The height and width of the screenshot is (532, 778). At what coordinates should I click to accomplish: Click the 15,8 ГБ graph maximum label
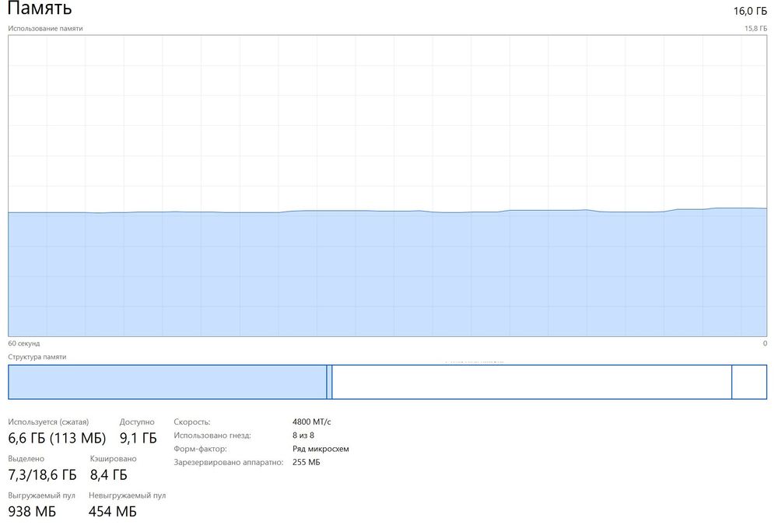(755, 28)
